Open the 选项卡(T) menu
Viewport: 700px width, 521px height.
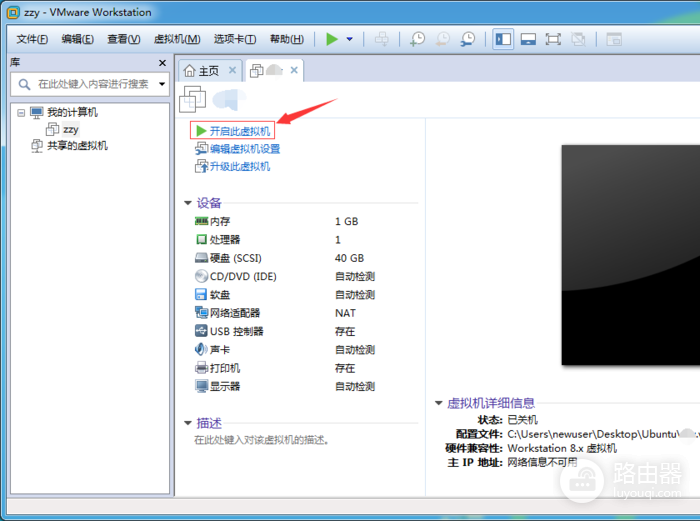[235, 39]
